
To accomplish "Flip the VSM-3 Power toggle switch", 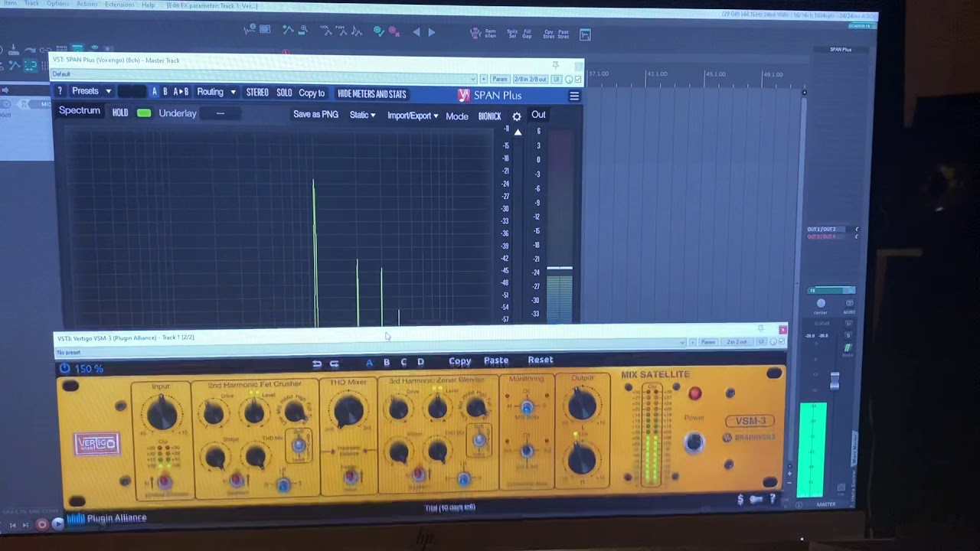I will 694,442.
